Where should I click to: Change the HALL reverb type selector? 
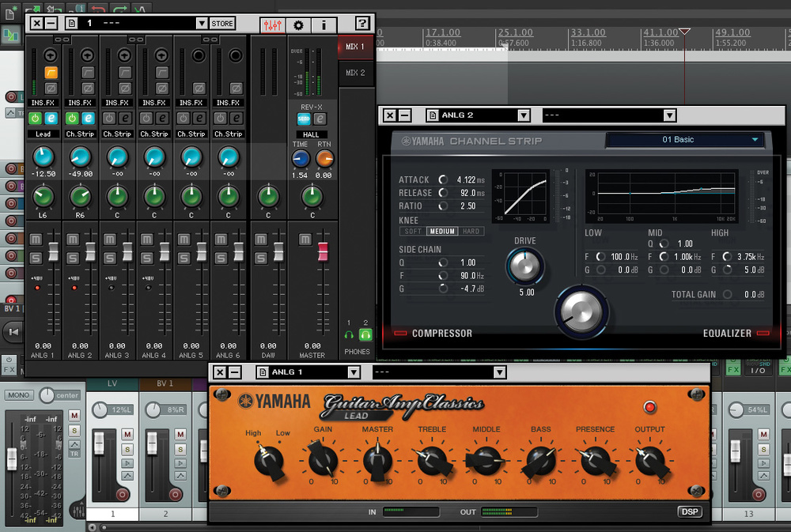coord(311,134)
